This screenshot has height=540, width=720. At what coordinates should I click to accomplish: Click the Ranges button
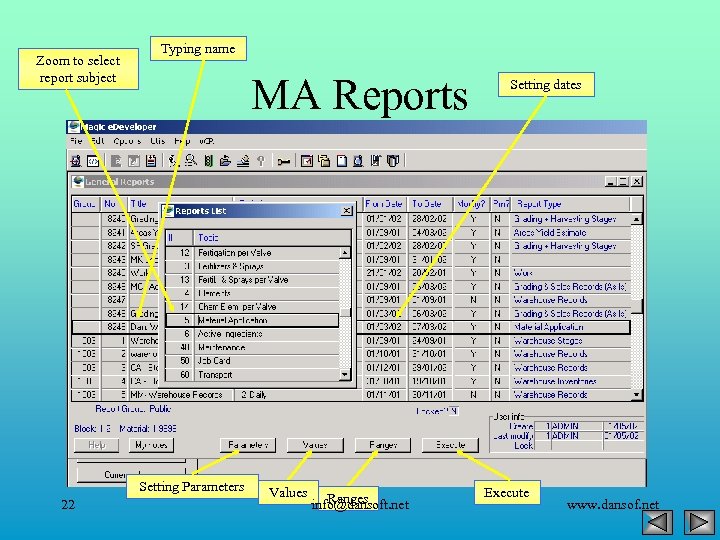tap(383, 445)
